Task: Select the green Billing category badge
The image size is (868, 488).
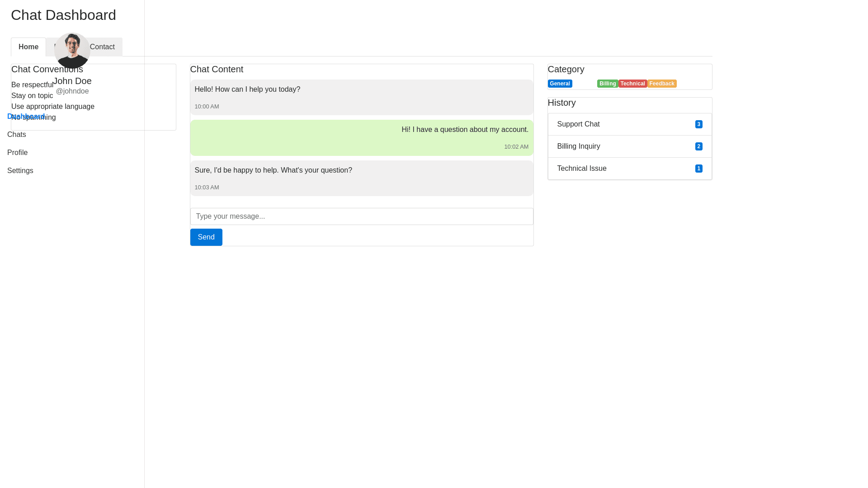Action: click(x=607, y=84)
